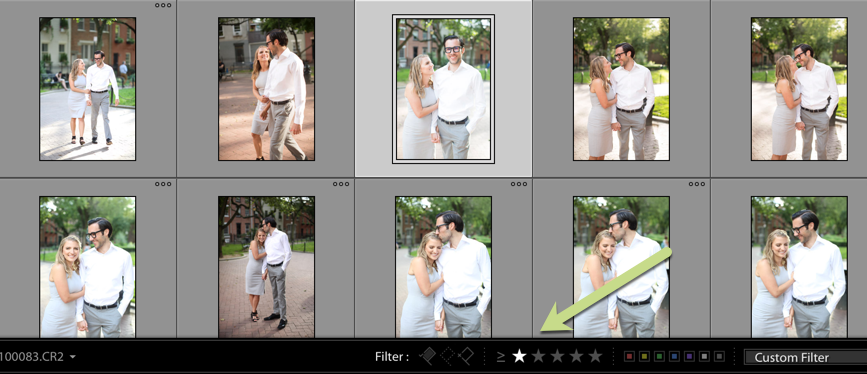Open the 100083.CR2 filename dropdown arrow
The height and width of the screenshot is (374, 867).
coord(72,357)
